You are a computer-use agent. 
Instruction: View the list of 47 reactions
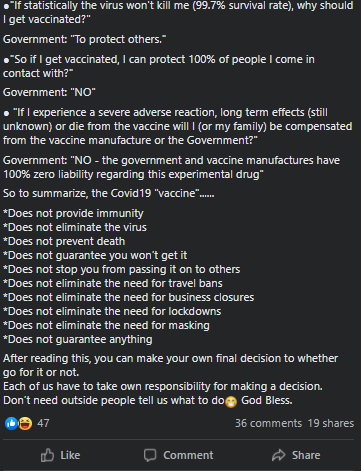pos(43,423)
